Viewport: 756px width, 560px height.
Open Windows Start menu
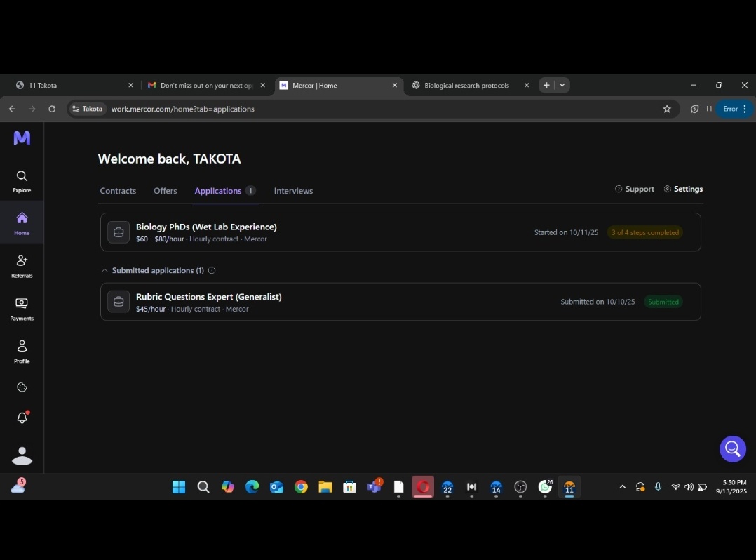coord(179,487)
